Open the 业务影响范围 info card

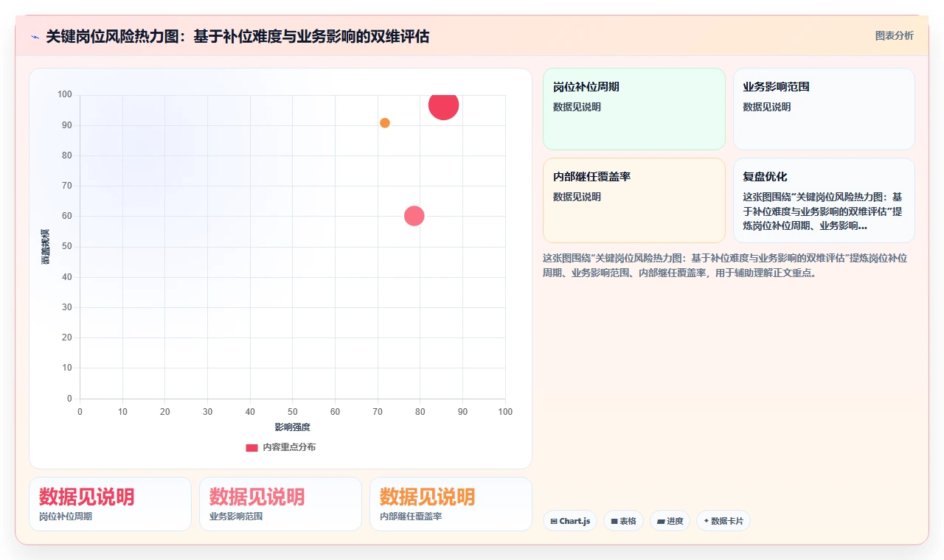(x=824, y=109)
